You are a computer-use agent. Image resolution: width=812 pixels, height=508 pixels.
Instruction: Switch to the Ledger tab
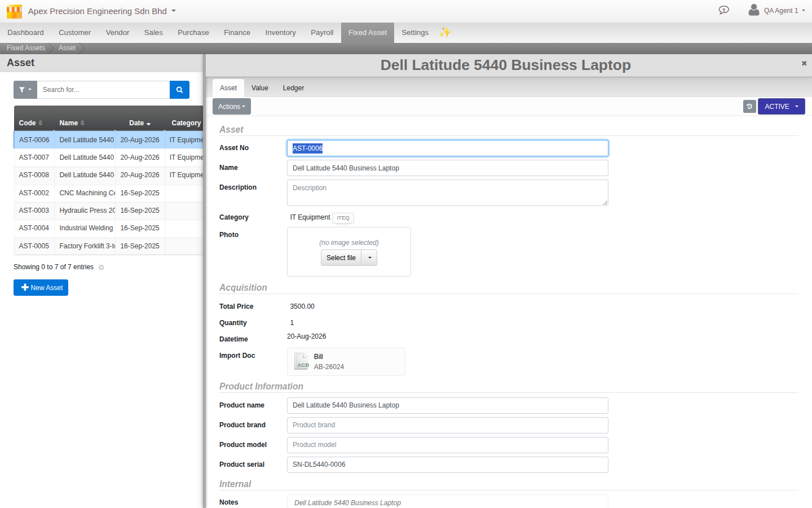(293, 88)
